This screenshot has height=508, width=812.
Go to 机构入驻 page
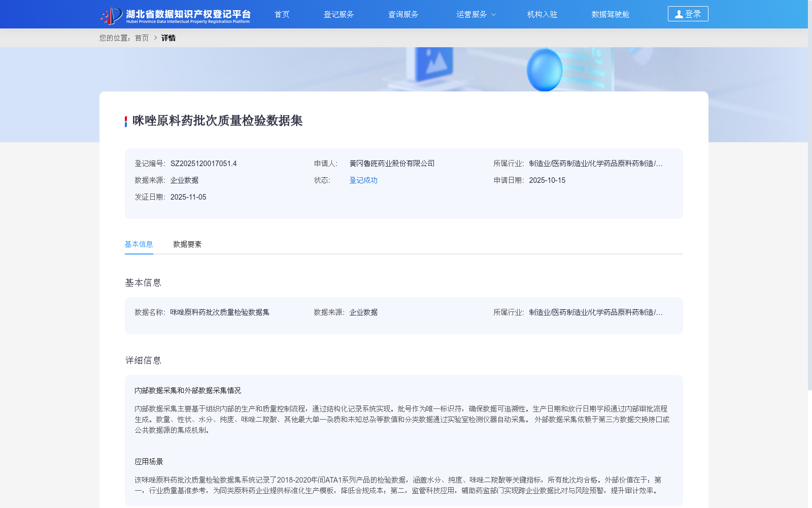click(542, 14)
